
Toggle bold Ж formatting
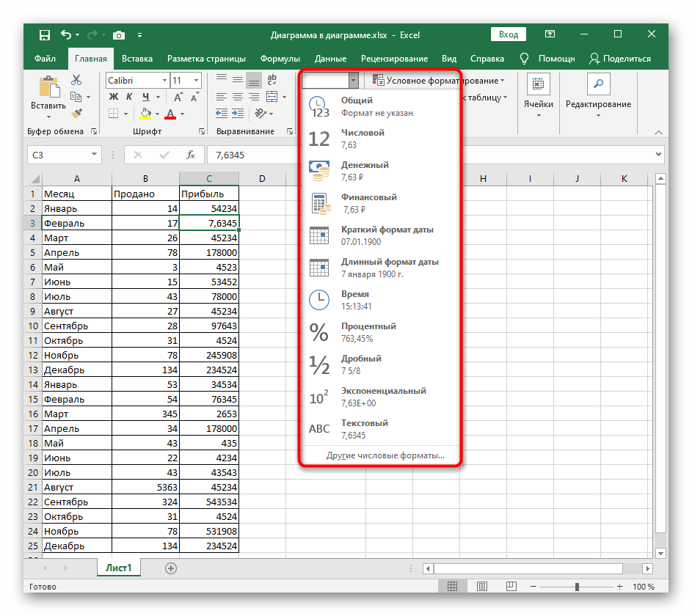[x=114, y=97]
